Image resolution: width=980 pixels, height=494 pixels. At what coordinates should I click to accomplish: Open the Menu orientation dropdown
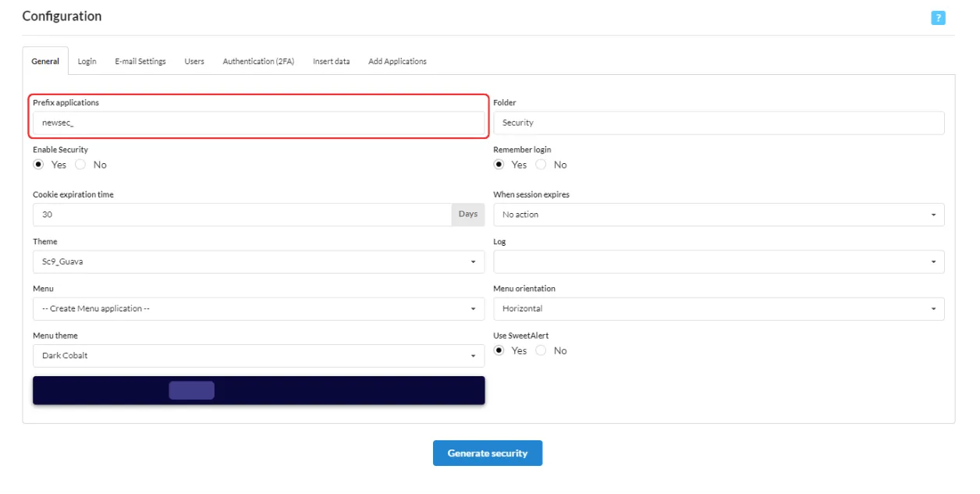pos(719,309)
